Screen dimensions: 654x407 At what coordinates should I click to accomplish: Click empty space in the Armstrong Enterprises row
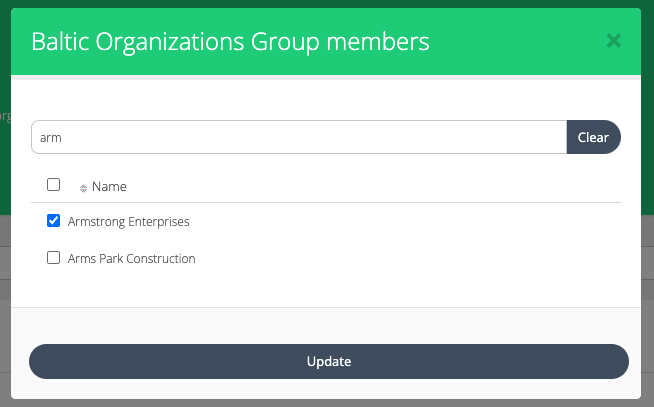pos(400,222)
